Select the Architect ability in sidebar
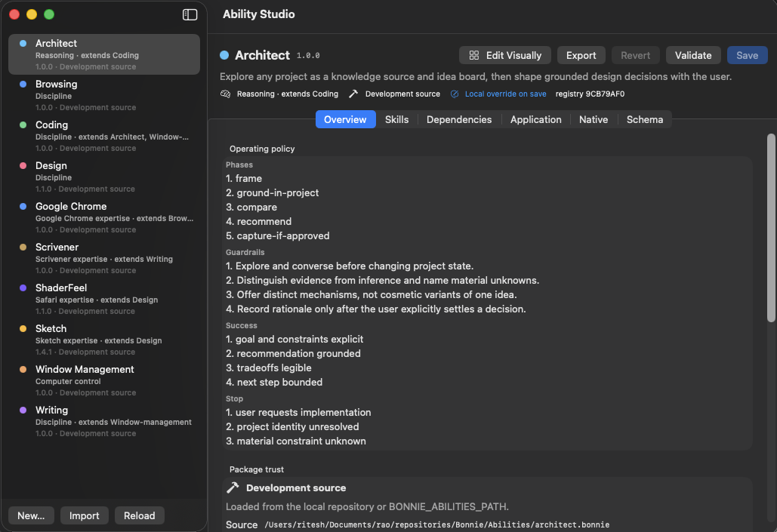 click(x=104, y=54)
